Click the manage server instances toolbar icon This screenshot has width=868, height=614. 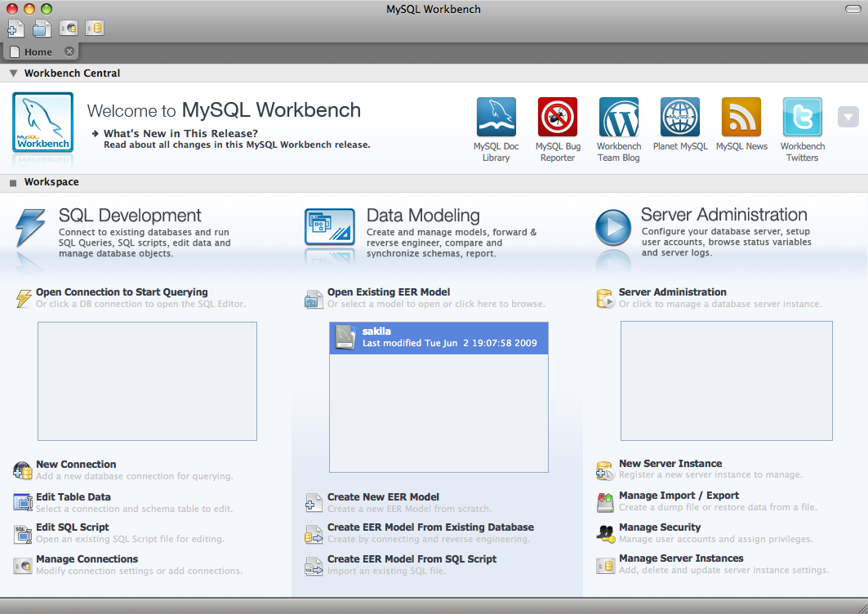click(94, 29)
